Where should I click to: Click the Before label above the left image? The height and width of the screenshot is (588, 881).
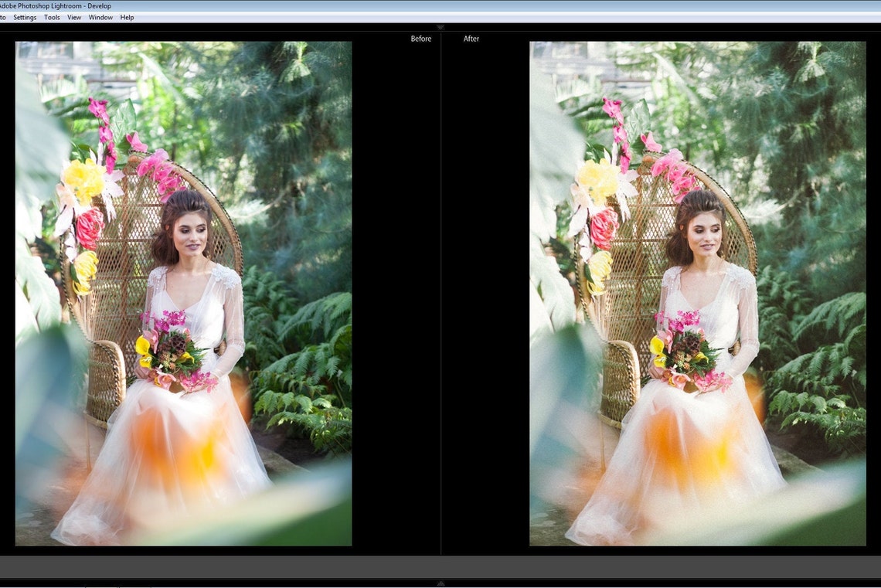[420, 38]
